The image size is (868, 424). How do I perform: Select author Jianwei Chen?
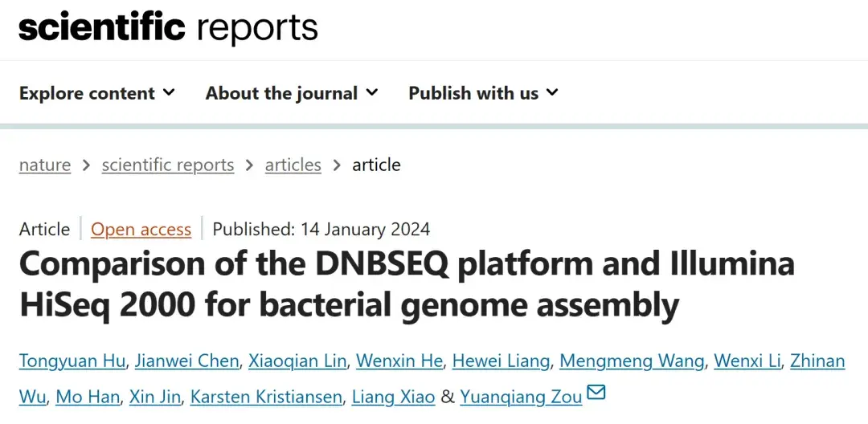[x=186, y=361]
